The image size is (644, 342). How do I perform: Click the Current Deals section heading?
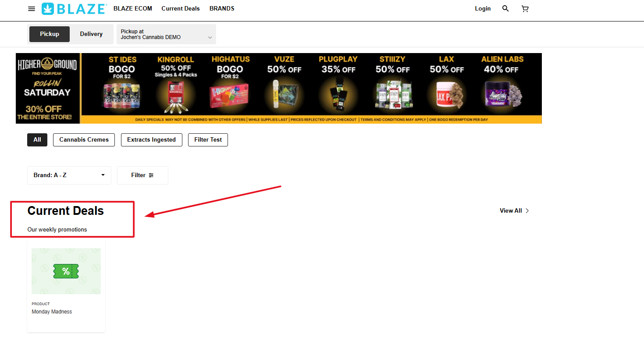click(x=66, y=211)
